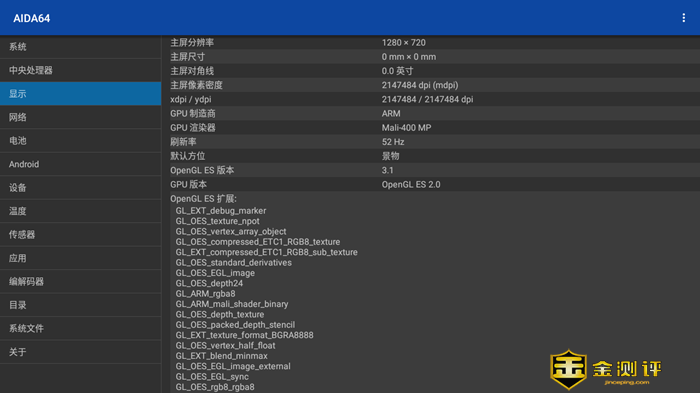Select 设备 in the sidebar
Image resolution: width=700 pixels, height=393 pixels.
click(x=80, y=188)
